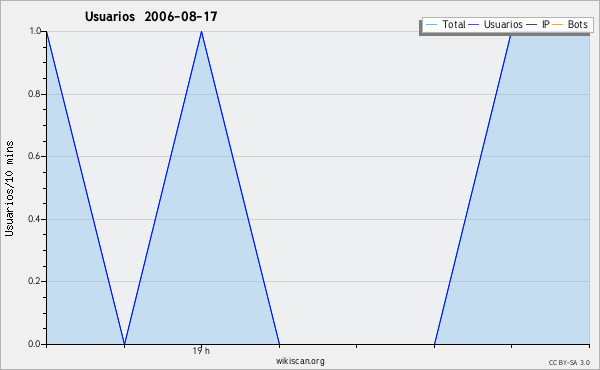Click the light blue Total legend line
Image resolution: width=600 pixels, height=370 pixels.
pos(431,25)
